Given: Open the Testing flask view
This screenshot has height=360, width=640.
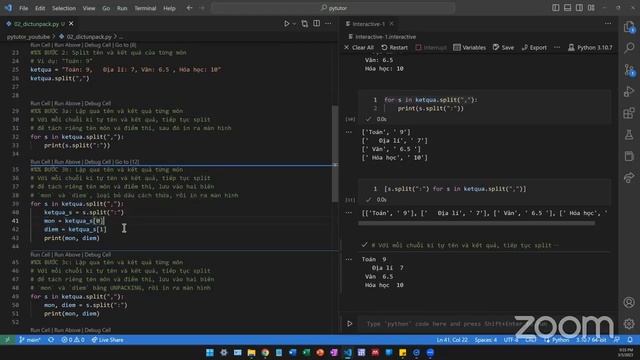Looking at the screenshot, I should [x=629, y=135].
